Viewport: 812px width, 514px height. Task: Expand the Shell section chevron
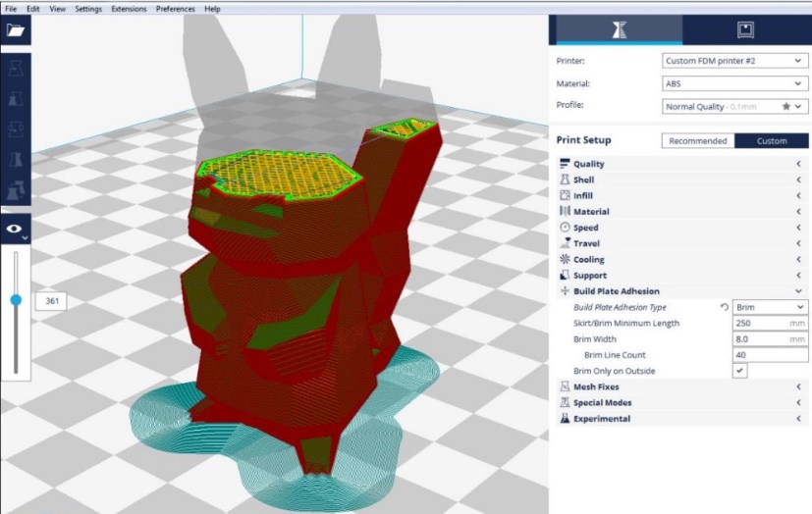pos(798,180)
